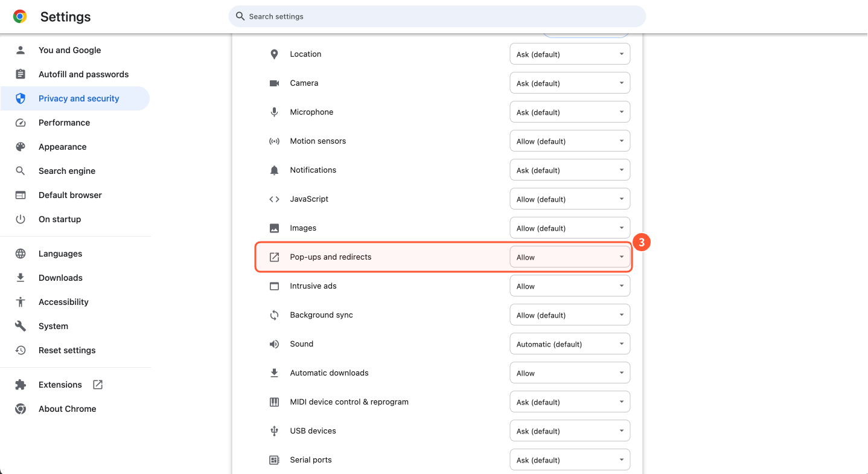Open the About Chrome page
868x474 pixels.
[67, 409]
